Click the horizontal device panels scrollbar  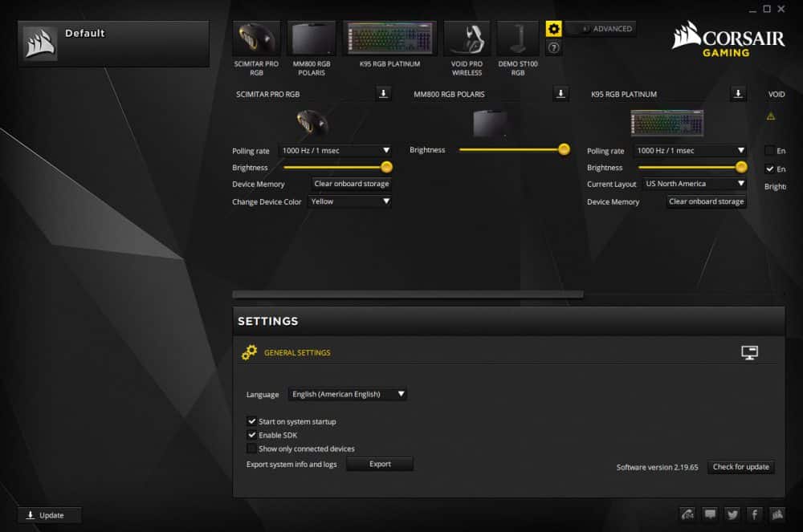coord(408,294)
